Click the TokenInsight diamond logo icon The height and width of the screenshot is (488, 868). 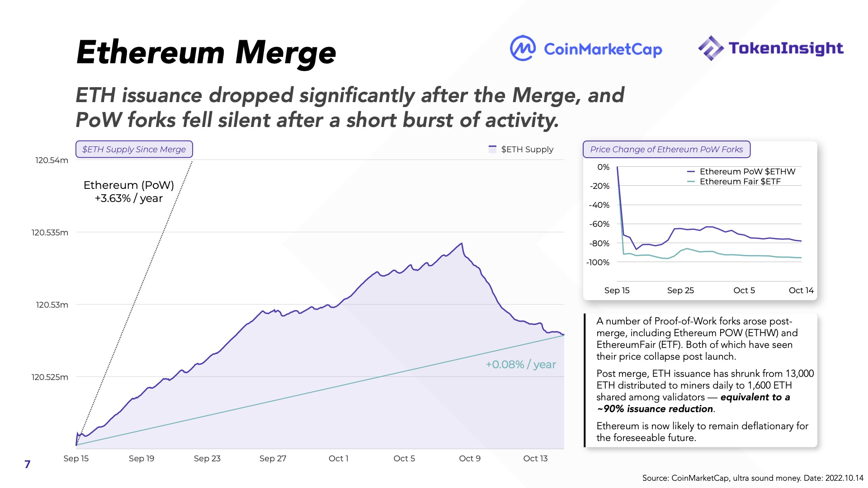[710, 48]
